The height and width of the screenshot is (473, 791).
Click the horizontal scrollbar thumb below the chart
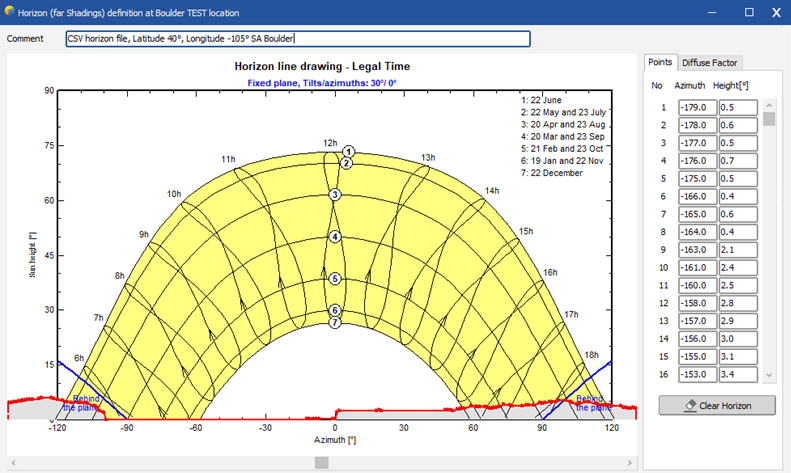[x=321, y=462]
